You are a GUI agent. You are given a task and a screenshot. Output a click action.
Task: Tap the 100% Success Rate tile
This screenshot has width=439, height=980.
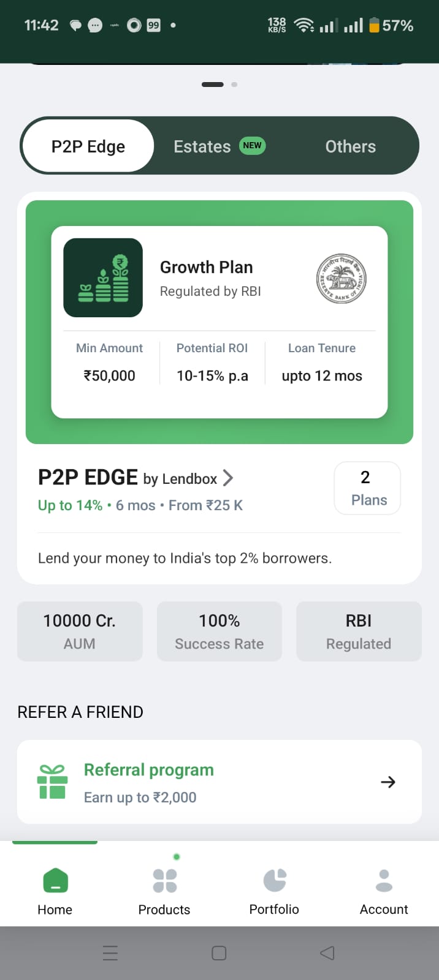point(219,631)
